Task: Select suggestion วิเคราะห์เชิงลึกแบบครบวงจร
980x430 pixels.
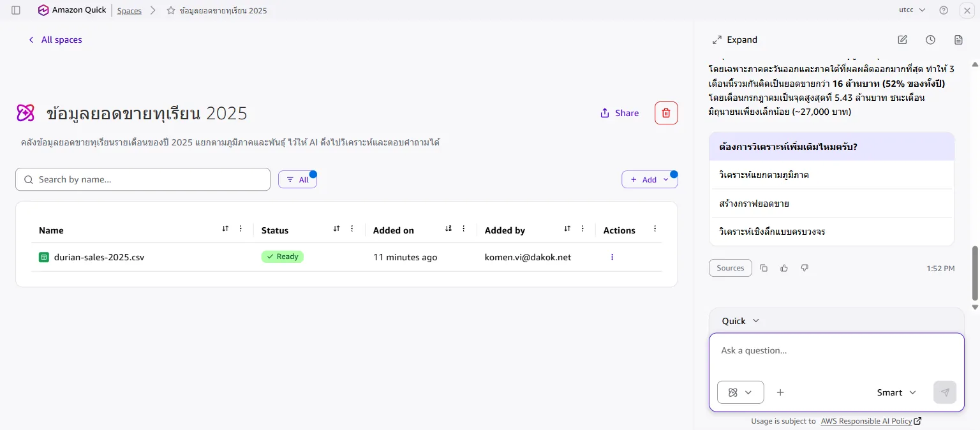Action: point(831,232)
